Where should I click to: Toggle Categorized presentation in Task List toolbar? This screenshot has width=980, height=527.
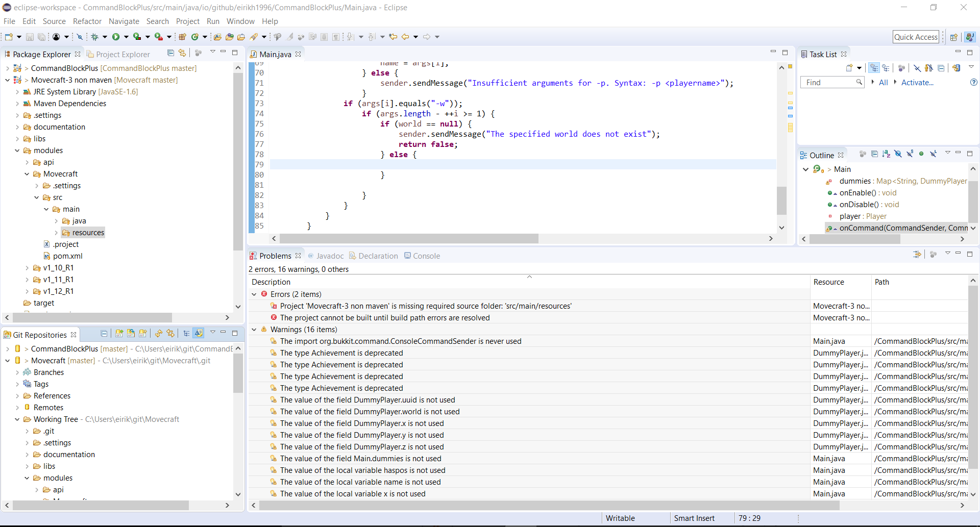pyautogui.click(x=874, y=68)
